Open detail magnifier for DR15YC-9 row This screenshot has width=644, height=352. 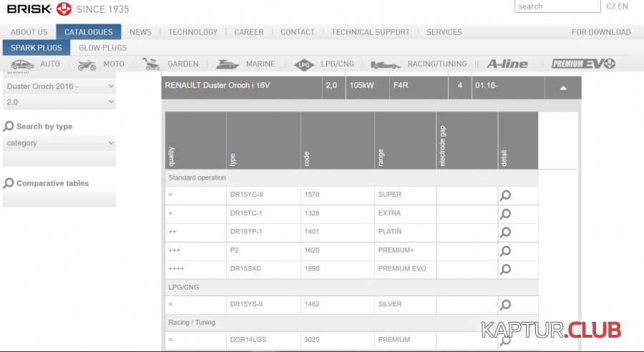tap(505, 195)
